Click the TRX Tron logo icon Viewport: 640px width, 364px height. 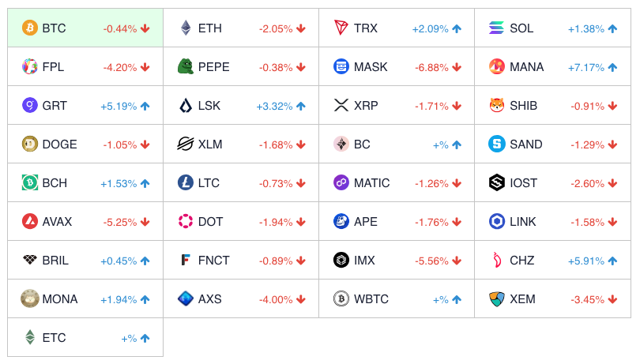[x=341, y=28]
